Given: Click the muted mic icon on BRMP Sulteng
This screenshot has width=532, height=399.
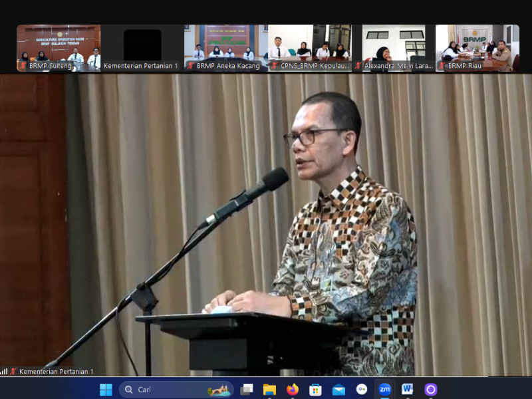Looking at the screenshot, I should tap(23, 66).
